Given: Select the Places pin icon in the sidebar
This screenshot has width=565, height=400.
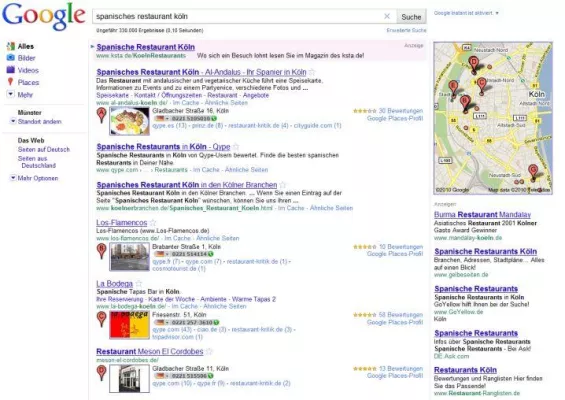Looking at the screenshot, I should coord(10,82).
